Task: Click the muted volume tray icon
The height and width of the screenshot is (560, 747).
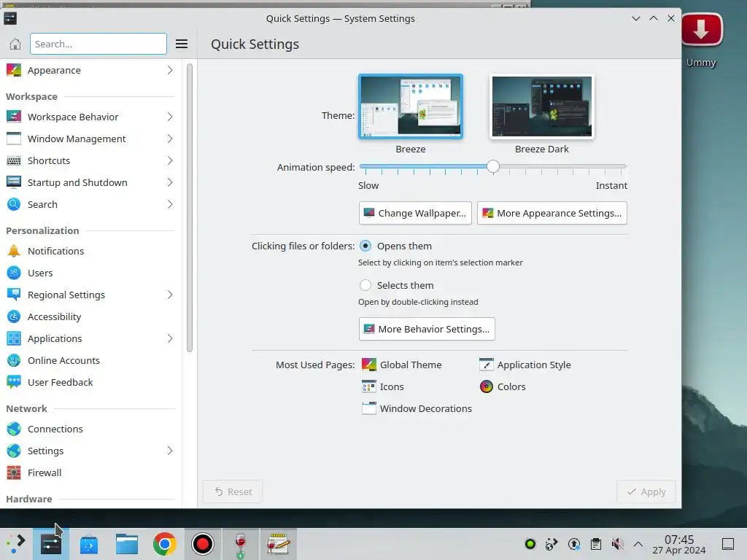Action: tap(617, 544)
